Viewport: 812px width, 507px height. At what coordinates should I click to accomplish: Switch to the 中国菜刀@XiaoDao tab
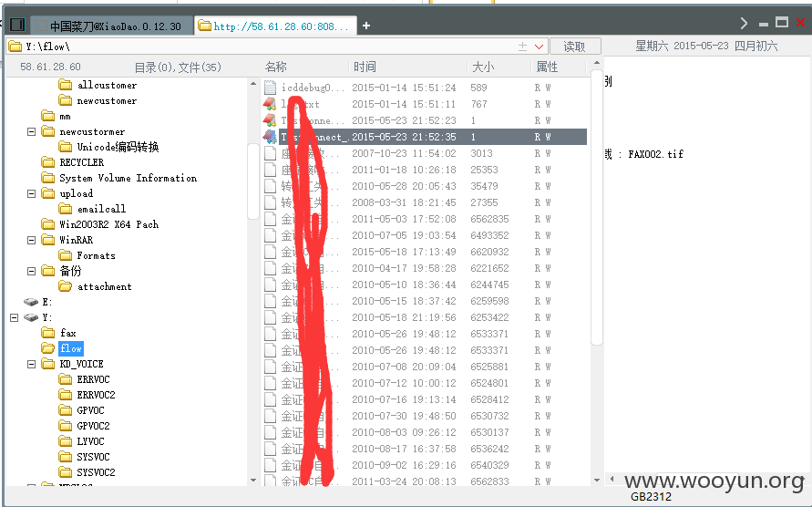113,26
